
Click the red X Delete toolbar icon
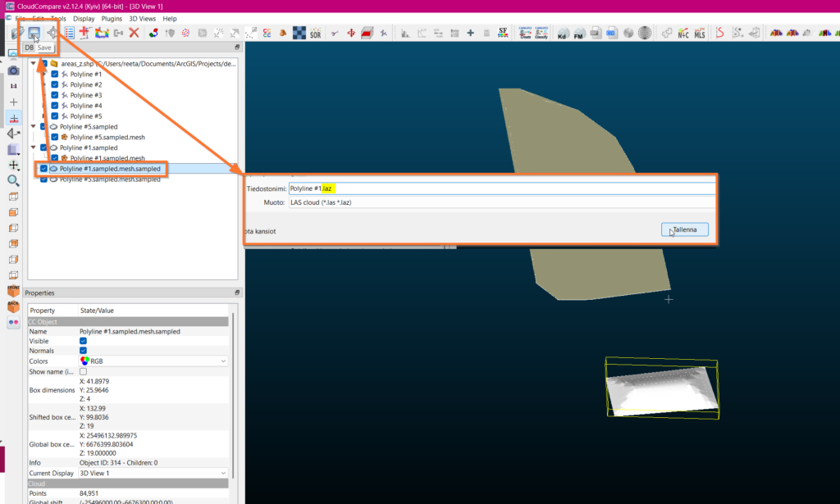coord(134,33)
